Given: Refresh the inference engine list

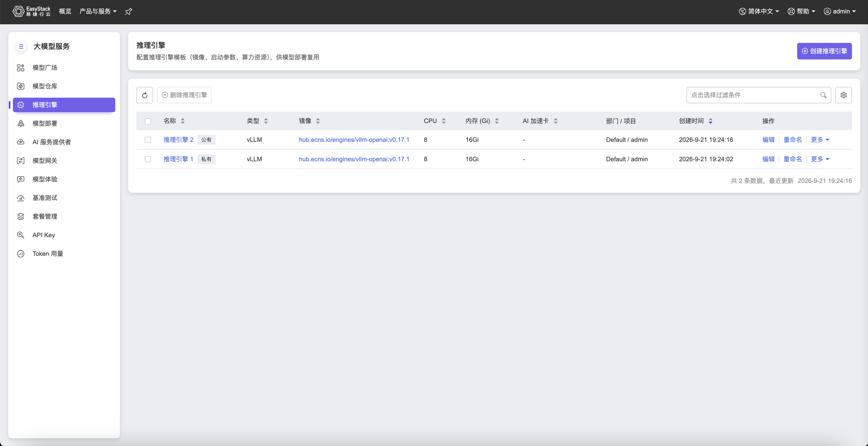Looking at the screenshot, I should (144, 95).
